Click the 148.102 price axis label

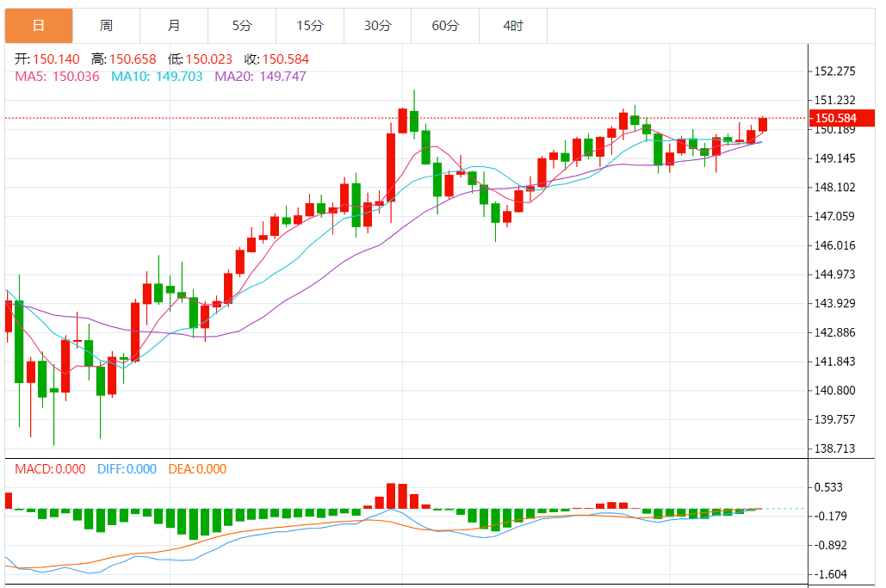834,187
